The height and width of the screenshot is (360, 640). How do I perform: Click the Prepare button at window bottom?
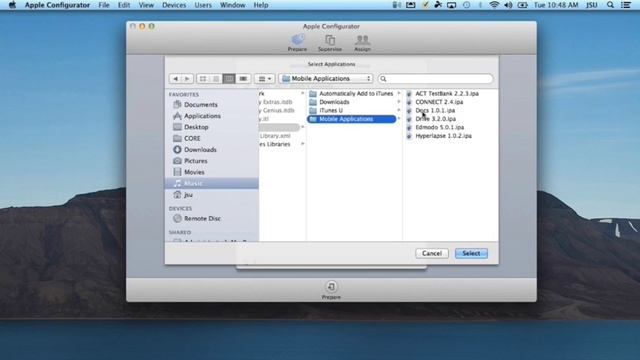331,290
